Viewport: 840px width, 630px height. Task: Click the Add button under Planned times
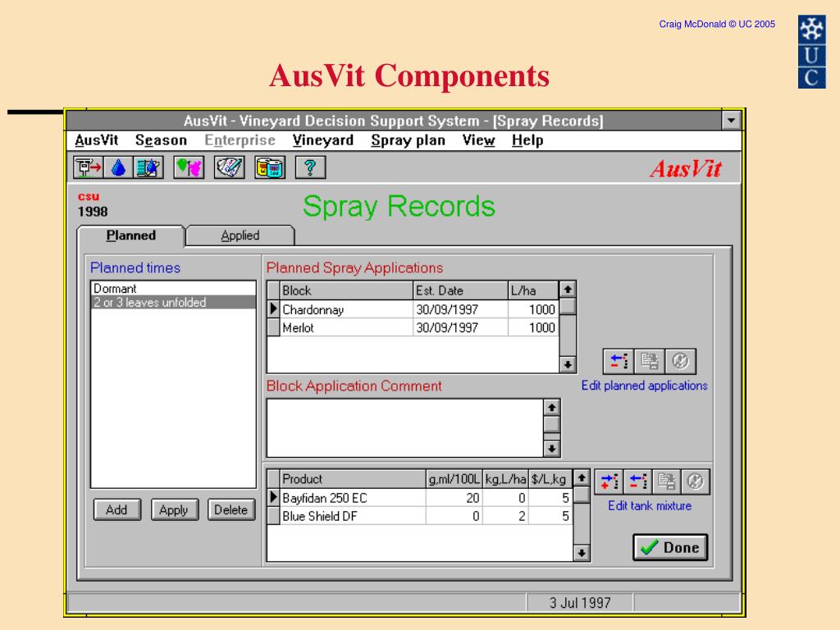116,509
